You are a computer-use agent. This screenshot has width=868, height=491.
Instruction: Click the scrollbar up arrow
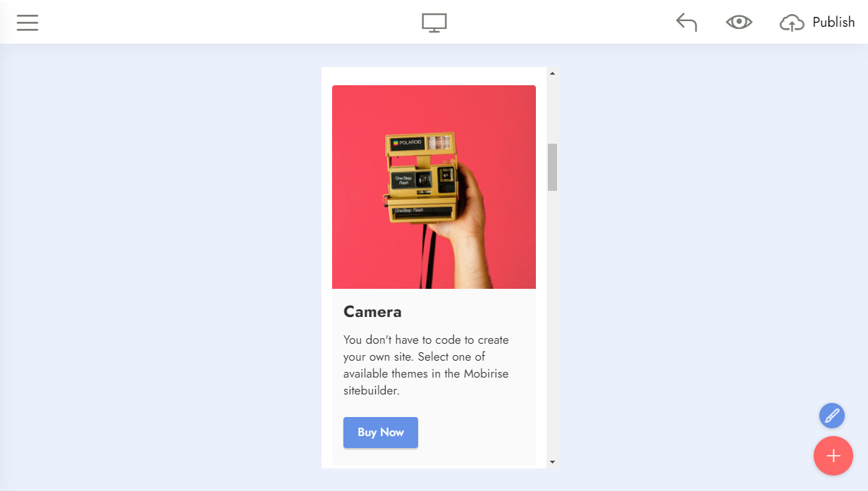(x=552, y=73)
